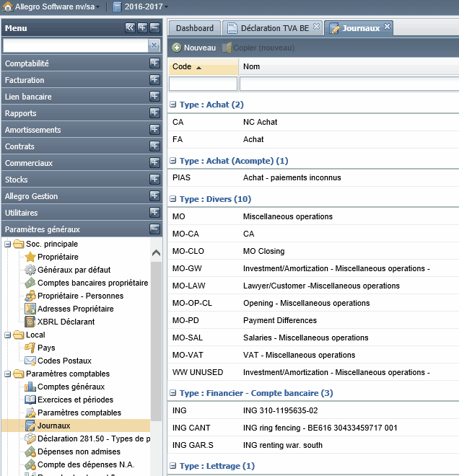The image size is (459, 476).
Task: Select the FA Achat journal row
Action: click(x=313, y=139)
